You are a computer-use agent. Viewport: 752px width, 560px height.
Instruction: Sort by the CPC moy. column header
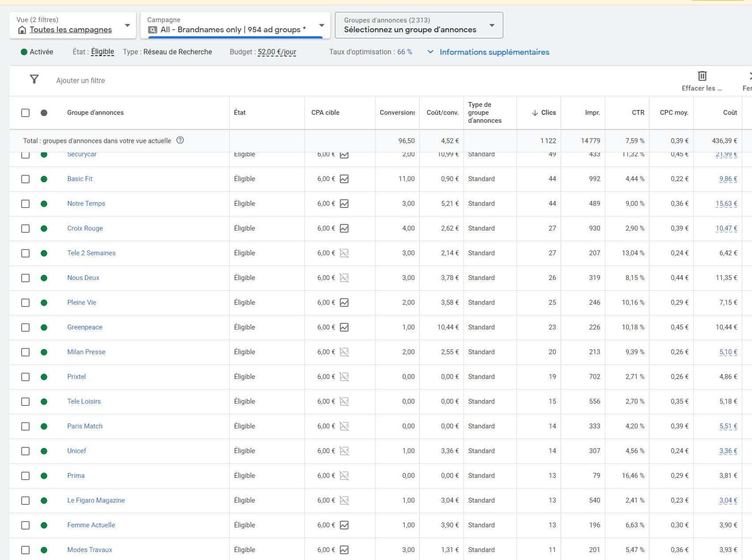point(674,113)
